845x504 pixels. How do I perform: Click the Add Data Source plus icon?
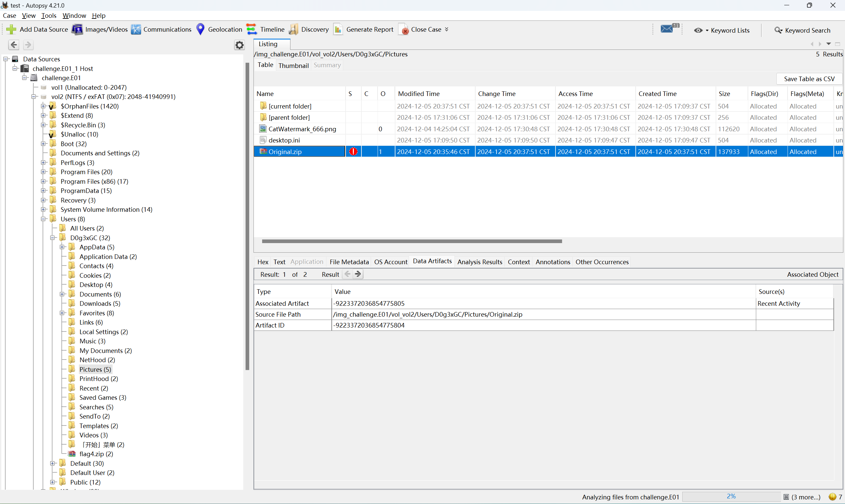click(11, 30)
